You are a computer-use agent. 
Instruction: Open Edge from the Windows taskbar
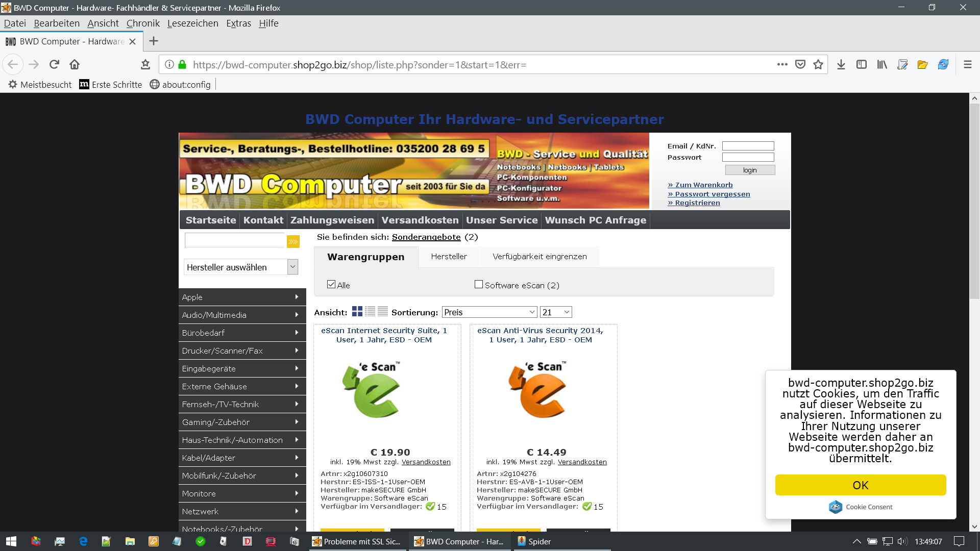pyautogui.click(x=83, y=541)
